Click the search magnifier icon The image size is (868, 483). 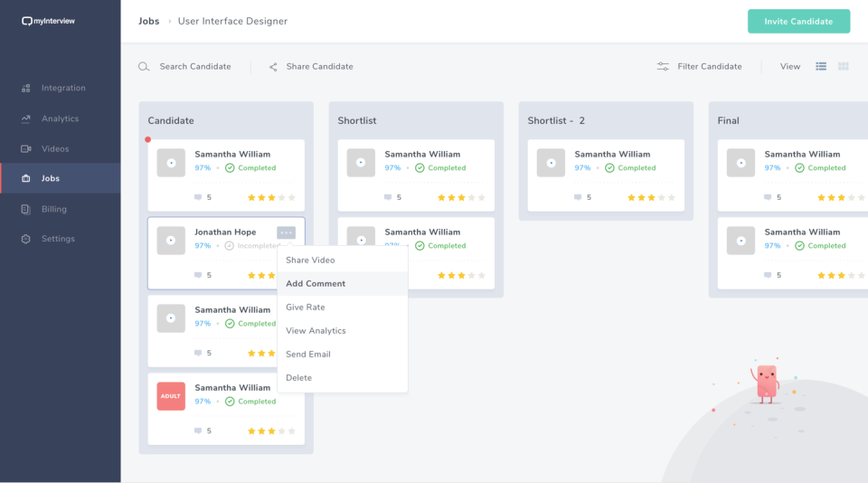click(144, 67)
